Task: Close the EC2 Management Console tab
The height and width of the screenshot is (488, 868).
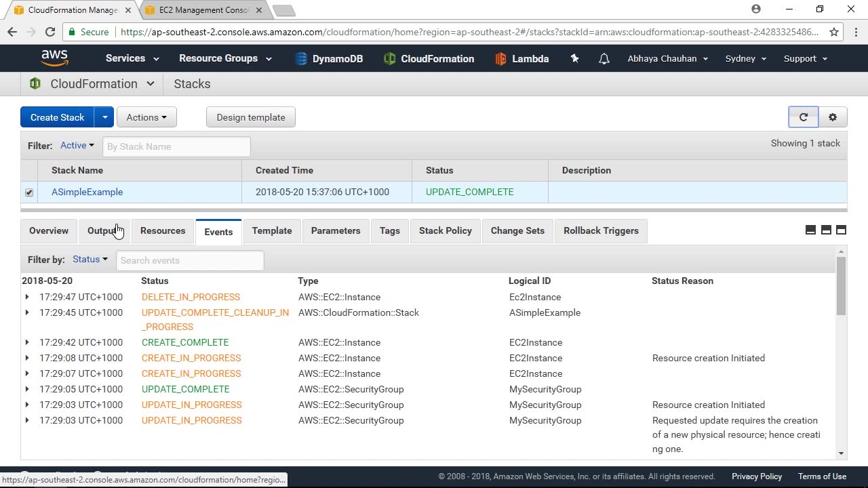Action: coord(258,10)
